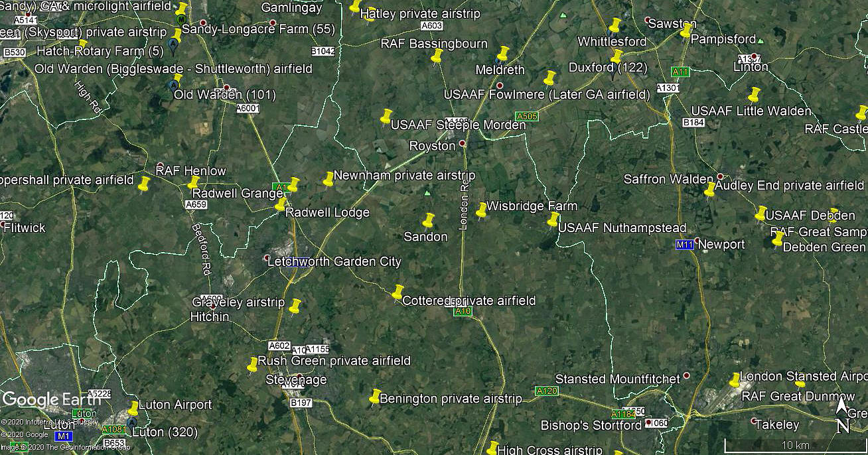Click the blue airport icon for Luton (320)

(131, 422)
